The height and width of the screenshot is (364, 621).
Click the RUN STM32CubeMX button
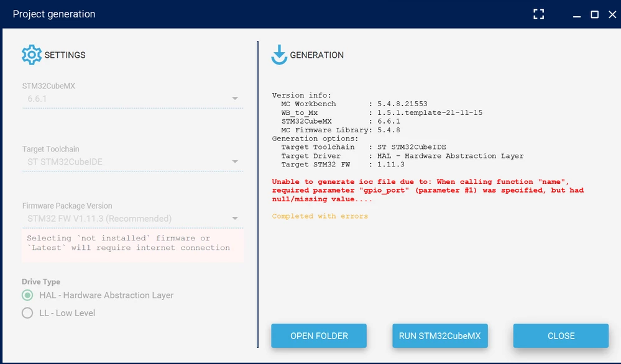tap(440, 336)
